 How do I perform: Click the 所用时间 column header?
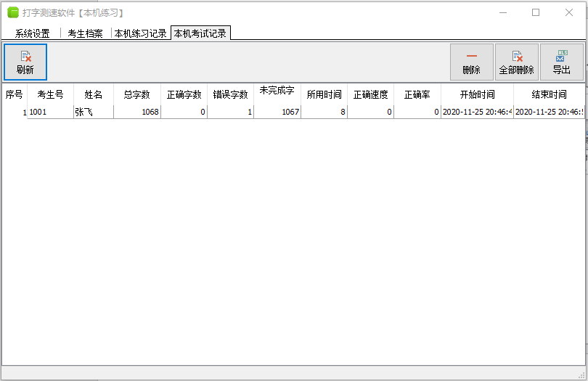(324, 94)
